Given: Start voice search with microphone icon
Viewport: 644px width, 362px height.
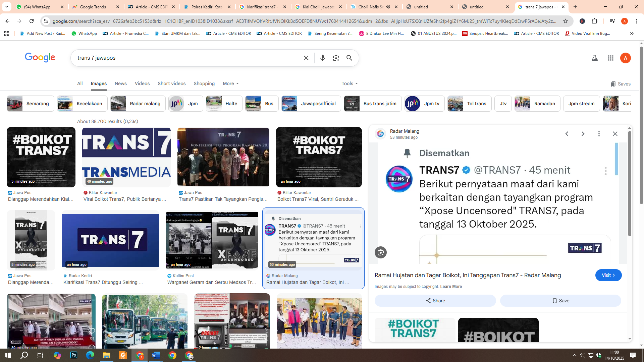Looking at the screenshot, I should (322, 58).
